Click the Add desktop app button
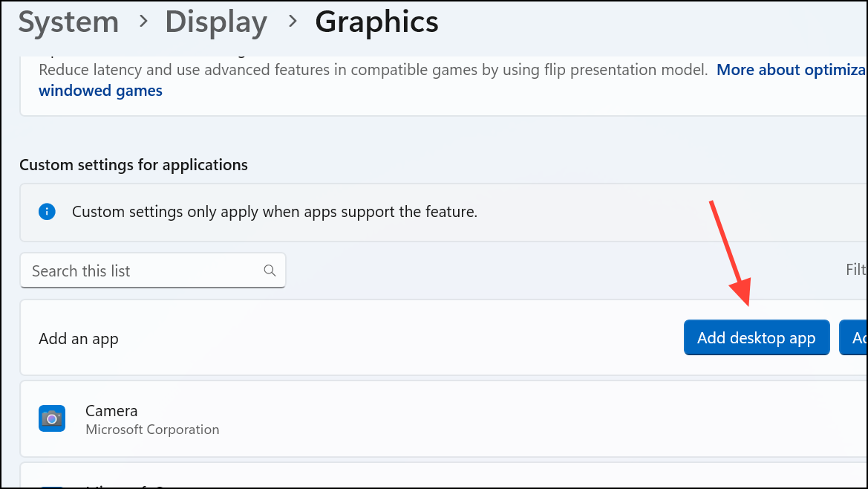The height and width of the screenshot is (489, 868). 757,337
